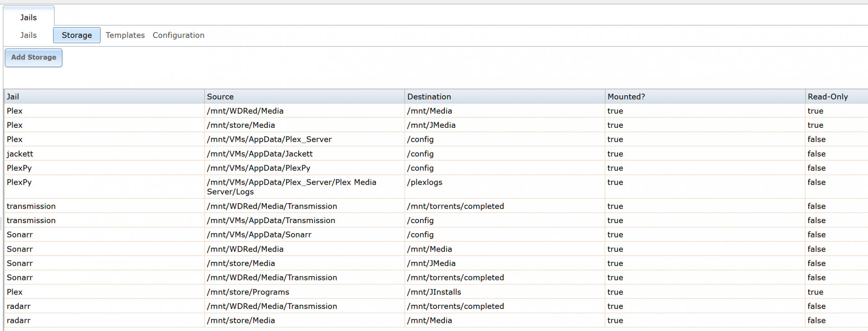Image resolution: width=868 pixels, height=331 pixels.
Task: Click the /mnt/VMs/AppData/Plex_Server source entry
Action: 269,140
